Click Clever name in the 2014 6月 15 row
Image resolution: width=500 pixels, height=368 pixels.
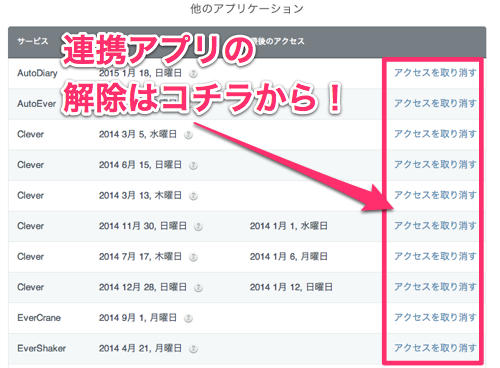[x=30, y=165]
